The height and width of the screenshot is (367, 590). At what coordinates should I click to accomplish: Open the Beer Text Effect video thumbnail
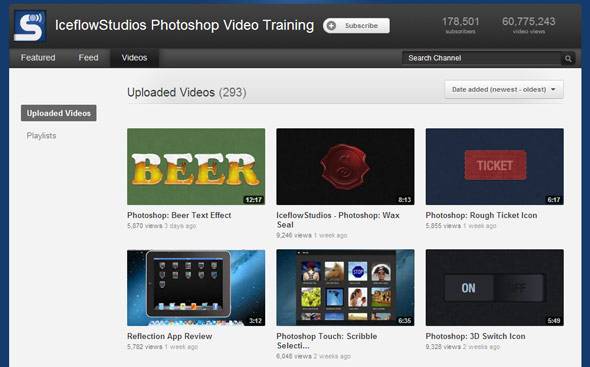click(x=196, y=166)
